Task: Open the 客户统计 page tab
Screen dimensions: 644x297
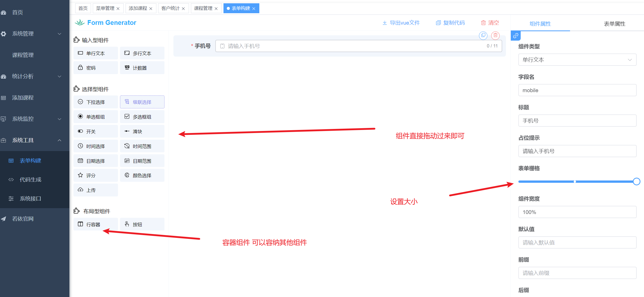Action: 170,8
